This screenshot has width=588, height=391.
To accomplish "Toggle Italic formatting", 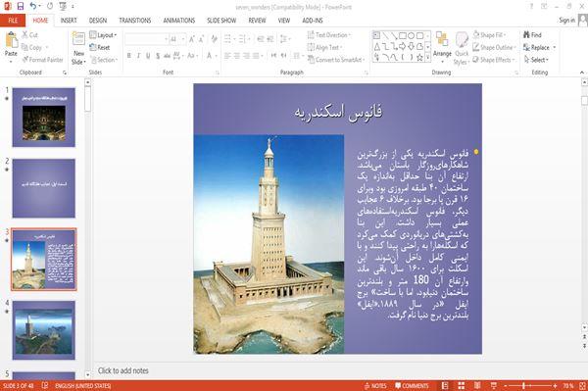I will [x=138, y=56].
